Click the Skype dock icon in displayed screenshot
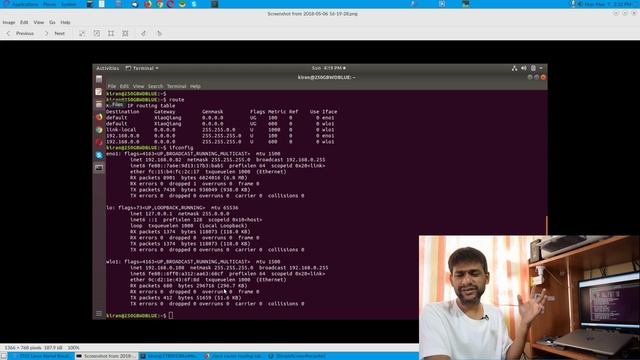 pos(99,155)
